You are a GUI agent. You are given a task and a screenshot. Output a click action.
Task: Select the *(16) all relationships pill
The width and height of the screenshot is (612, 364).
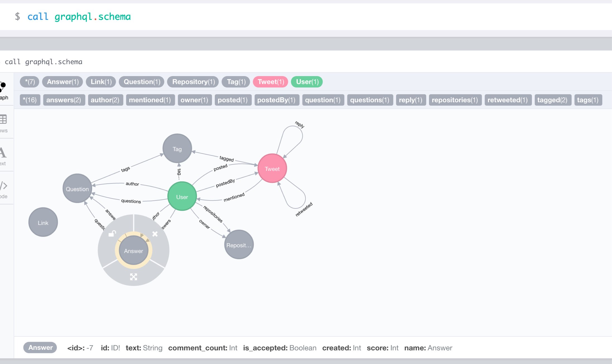[x=30, y=100]
